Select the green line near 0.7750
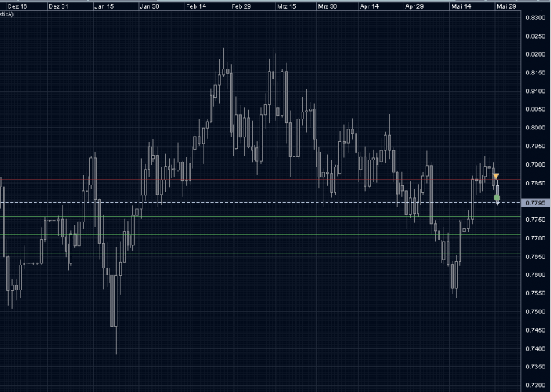Image resolution: width=551 pixels, height=392 pixels. coord(260,217)
